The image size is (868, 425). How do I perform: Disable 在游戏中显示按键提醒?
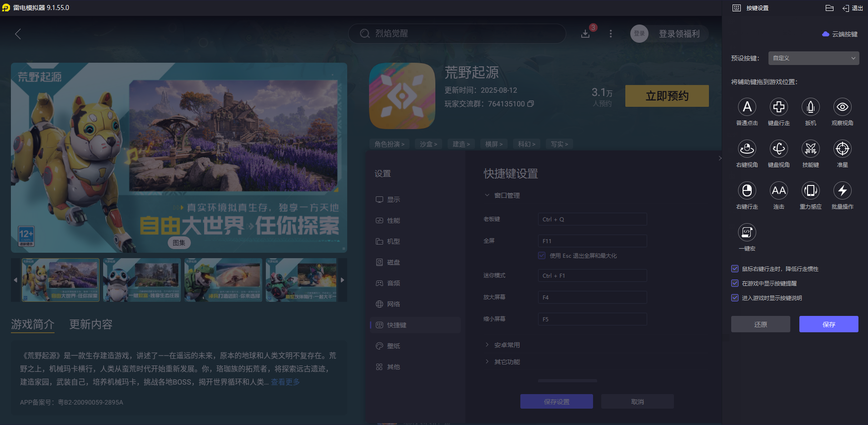[735, 283]
